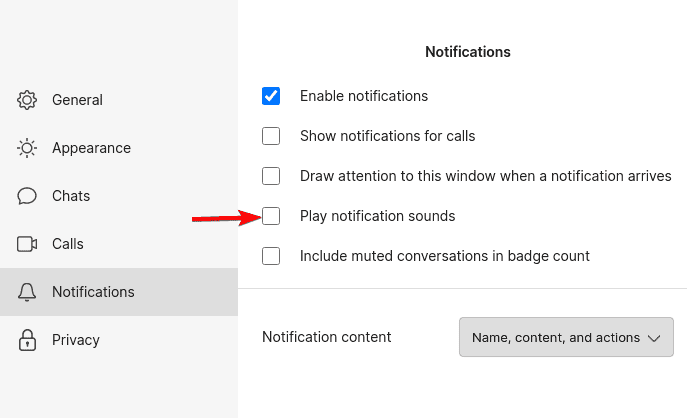Image resolution: width=687 pixels, height=418 pixels.
Task: Click the Play notification sounds label
Action: (x=377, y=216)
